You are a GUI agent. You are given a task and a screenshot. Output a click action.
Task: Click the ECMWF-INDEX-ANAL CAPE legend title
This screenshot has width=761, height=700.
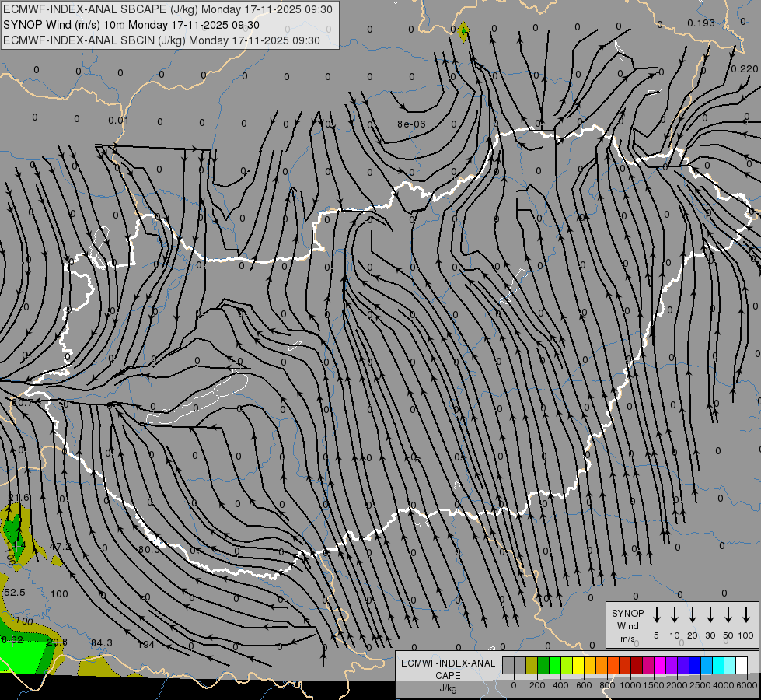pos(448,669)
